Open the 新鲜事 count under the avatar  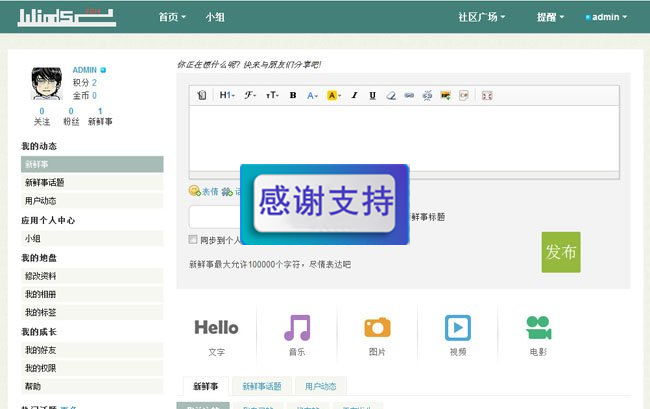pos(100,116)
